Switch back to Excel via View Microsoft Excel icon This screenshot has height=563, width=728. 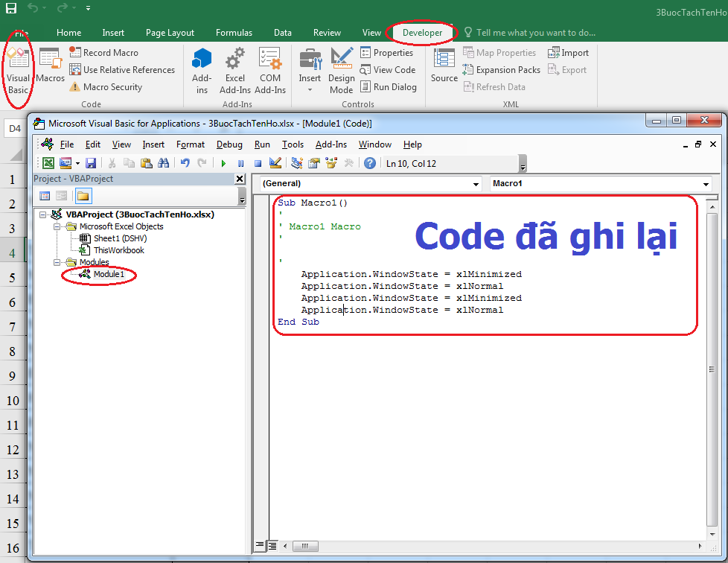(x=48, y=163)
